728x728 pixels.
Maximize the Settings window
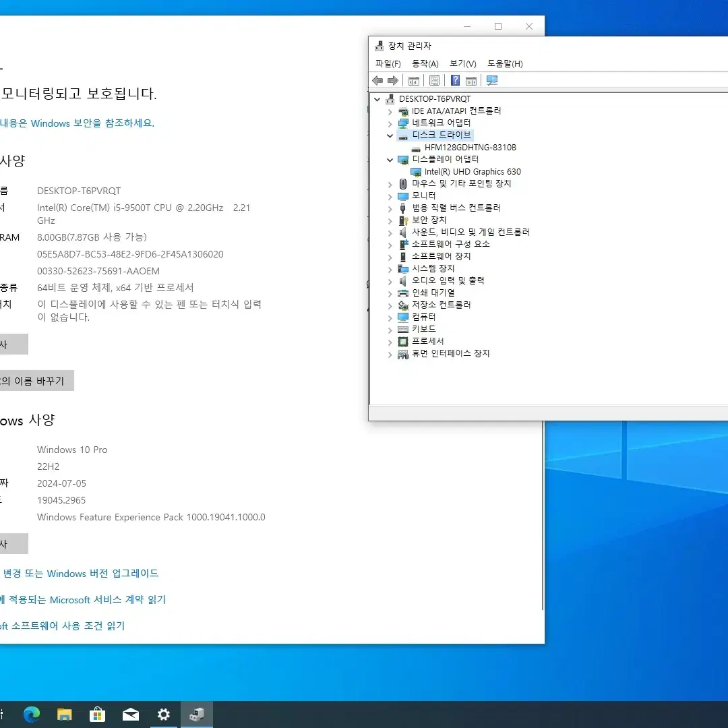[x=498, y=26]
